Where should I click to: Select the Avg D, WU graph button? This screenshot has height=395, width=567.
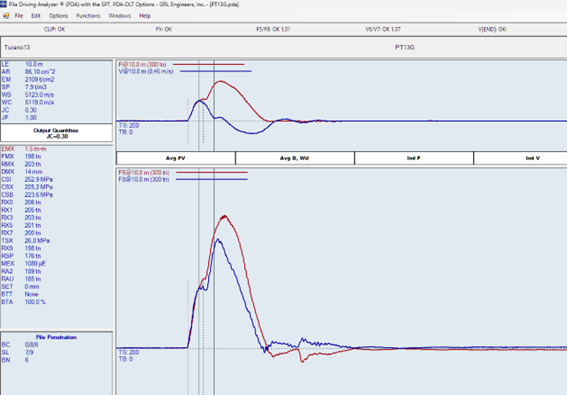[x=295, y=158]
